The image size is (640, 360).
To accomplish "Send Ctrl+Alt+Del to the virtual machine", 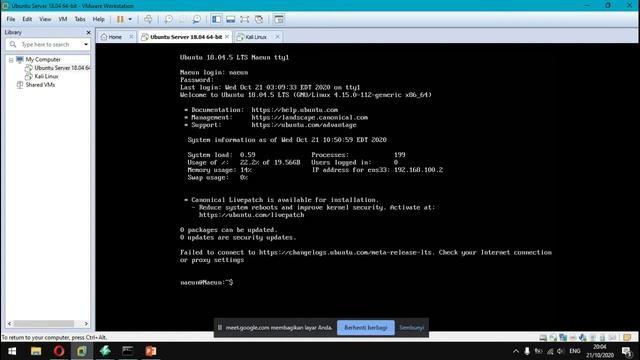I will (x=148, y=19).
